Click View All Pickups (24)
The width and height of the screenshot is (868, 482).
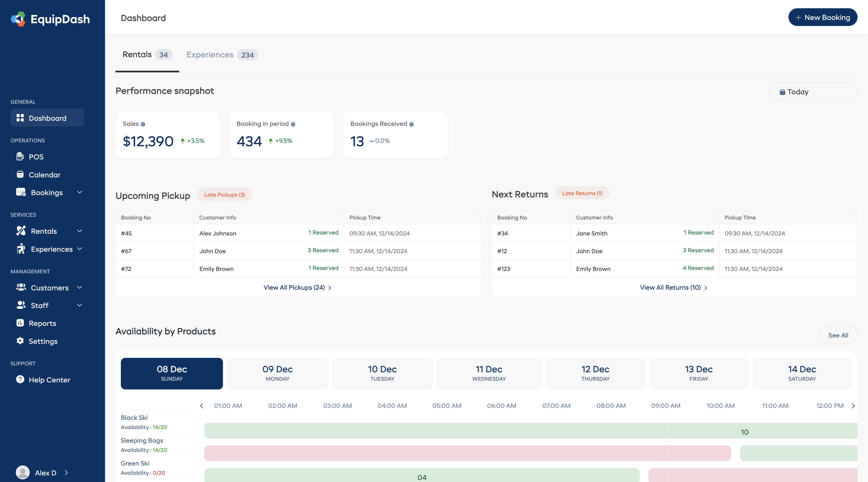pyautogui.click(x=298, y=287)
